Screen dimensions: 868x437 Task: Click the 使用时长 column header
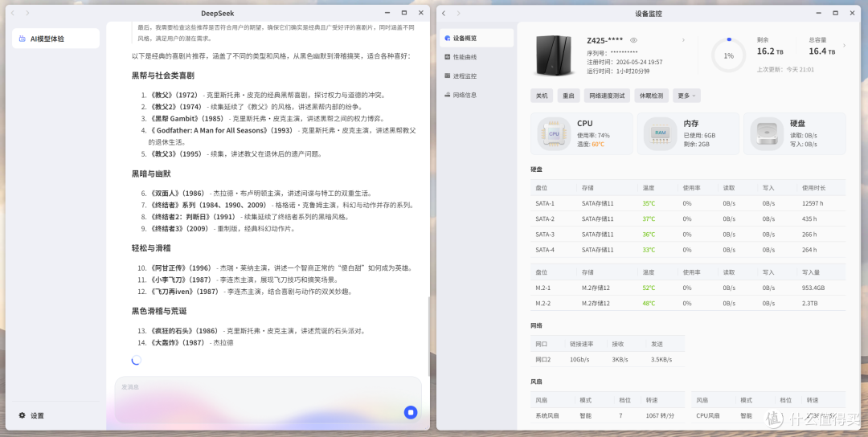tap(813, 188)
